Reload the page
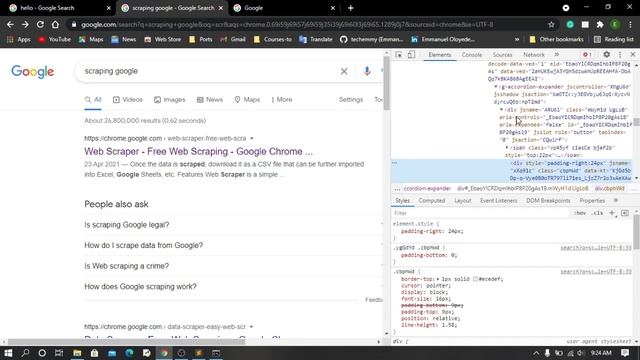Viewport: 640px width, 360px height. [x=40, y=24]
